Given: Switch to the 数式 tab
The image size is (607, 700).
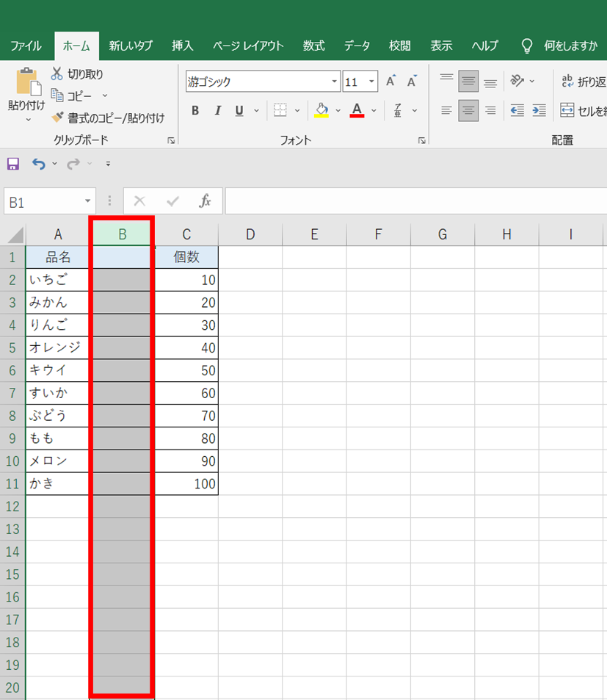Looking at the screenshot, I should tap(314, 46).
